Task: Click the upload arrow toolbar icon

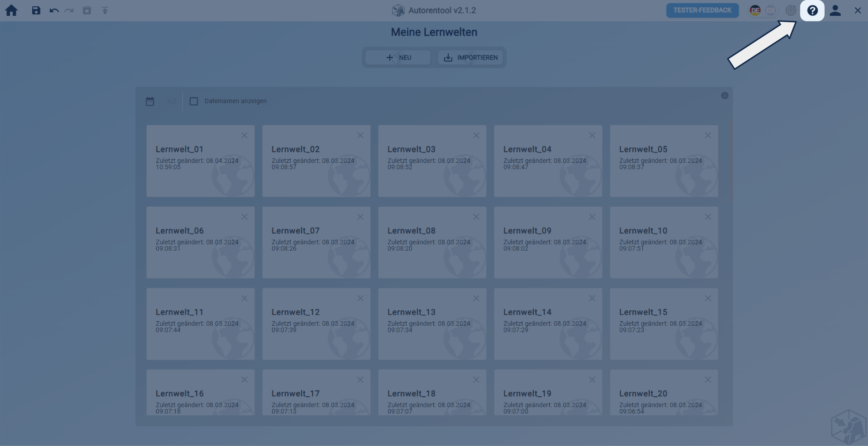Action: 105,10
